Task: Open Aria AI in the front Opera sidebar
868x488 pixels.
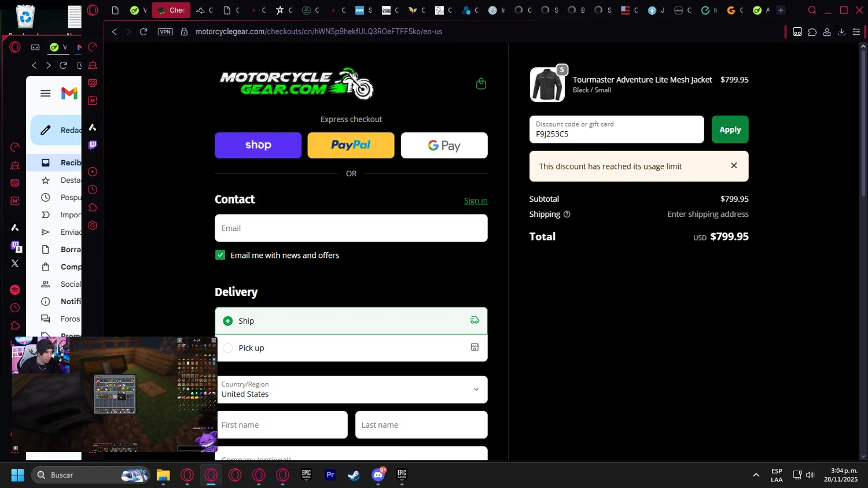Action: [93, 127]
